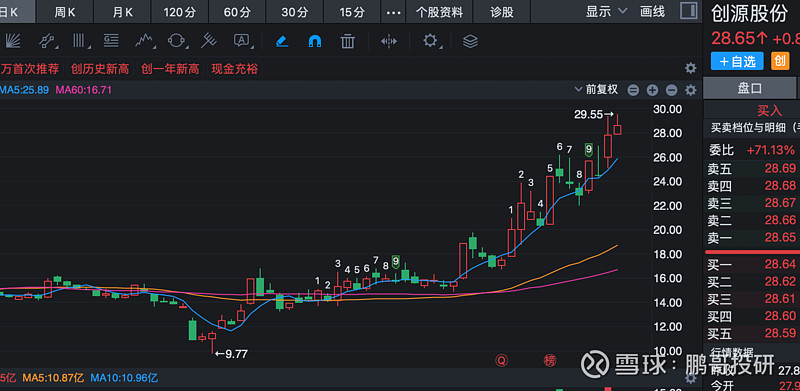
Task: Select the fan lines drawing tool
Action: [x=11, y=41]
